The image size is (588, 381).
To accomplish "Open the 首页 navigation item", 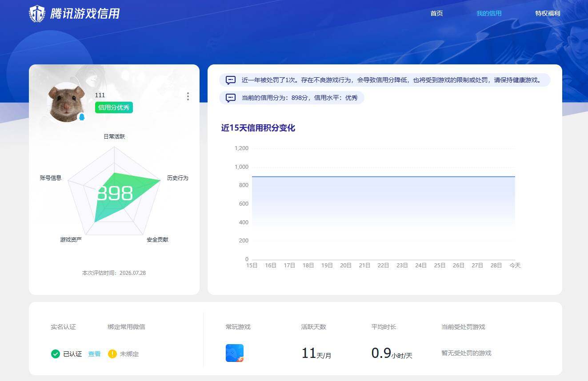I will [x=436, y=13].
